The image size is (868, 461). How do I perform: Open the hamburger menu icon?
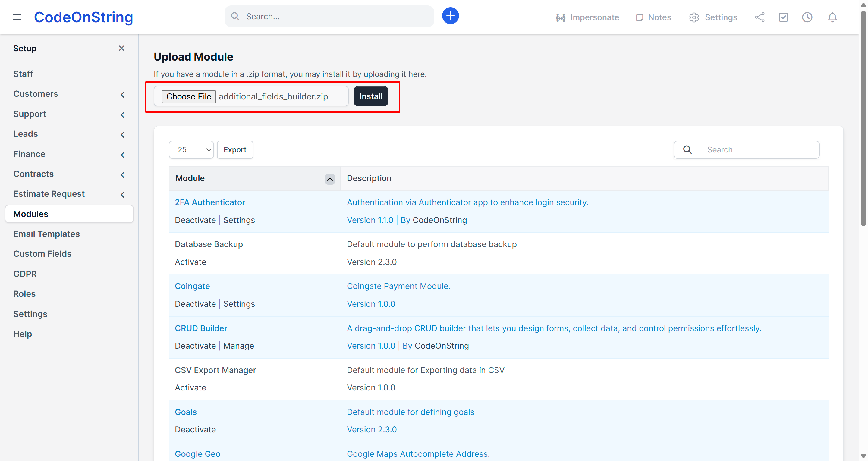pos(17,17)
